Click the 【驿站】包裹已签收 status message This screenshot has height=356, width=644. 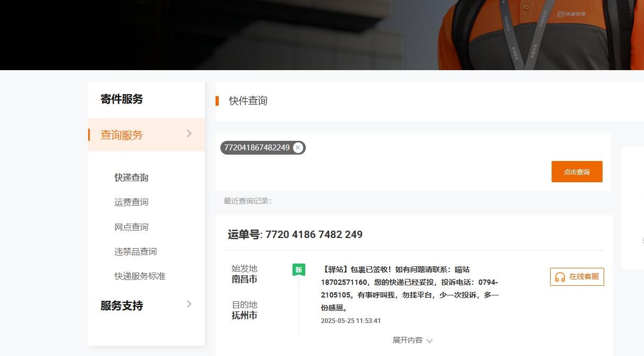[409, 289]
